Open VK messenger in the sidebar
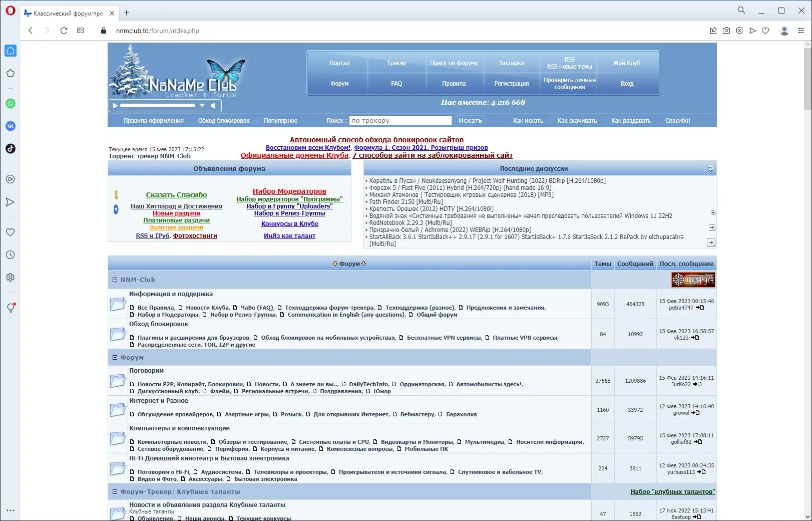This screenshot has height=521, width=812. 10,126
